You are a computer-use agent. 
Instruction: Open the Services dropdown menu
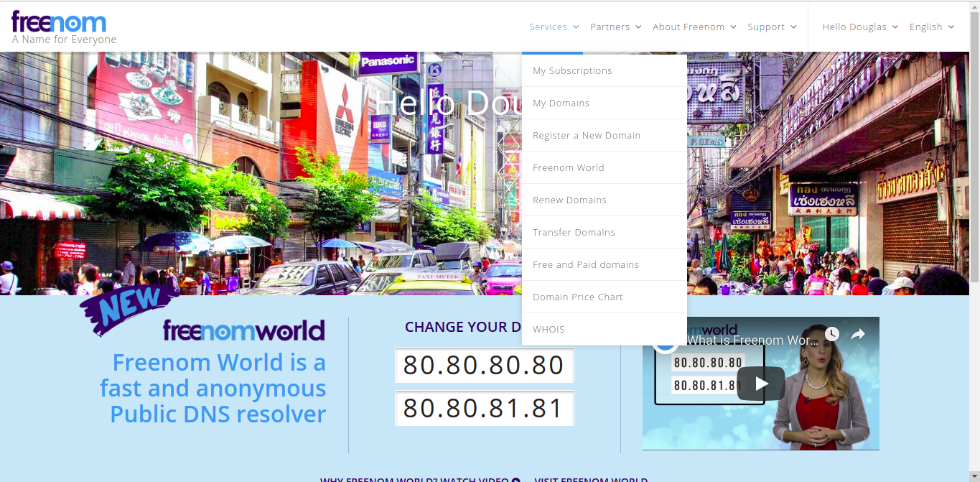pos(554,27)
